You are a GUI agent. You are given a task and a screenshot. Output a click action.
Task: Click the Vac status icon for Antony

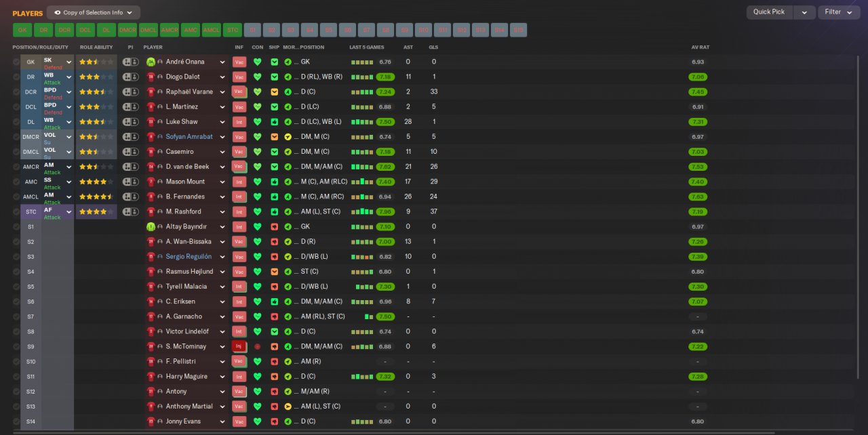pos(239,392)
